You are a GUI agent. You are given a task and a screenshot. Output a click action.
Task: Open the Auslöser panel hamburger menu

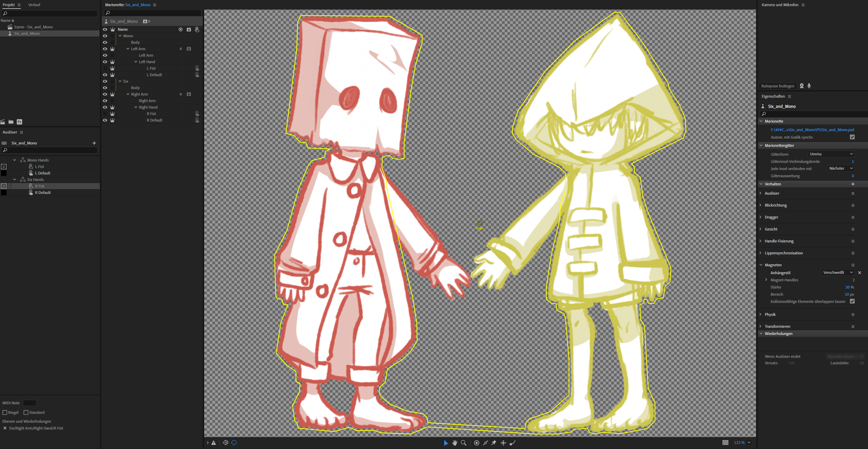pos(21,132)
